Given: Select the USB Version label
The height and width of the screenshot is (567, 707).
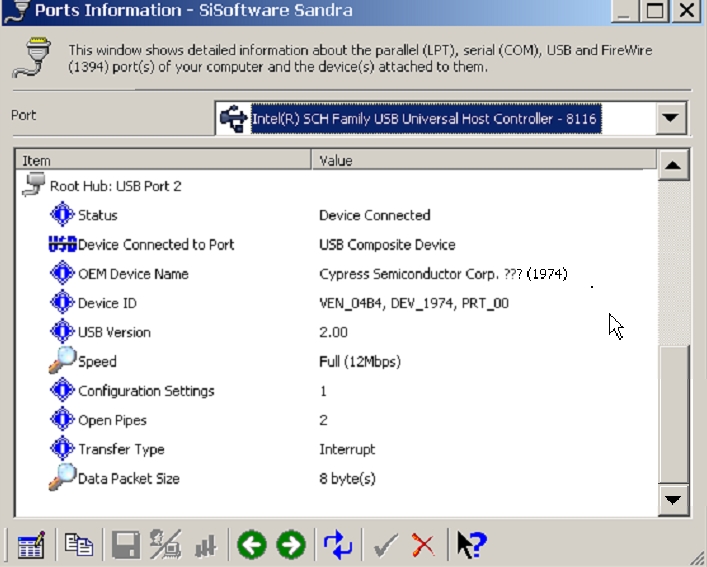Looking at the screenshot, I should point(115,332).
